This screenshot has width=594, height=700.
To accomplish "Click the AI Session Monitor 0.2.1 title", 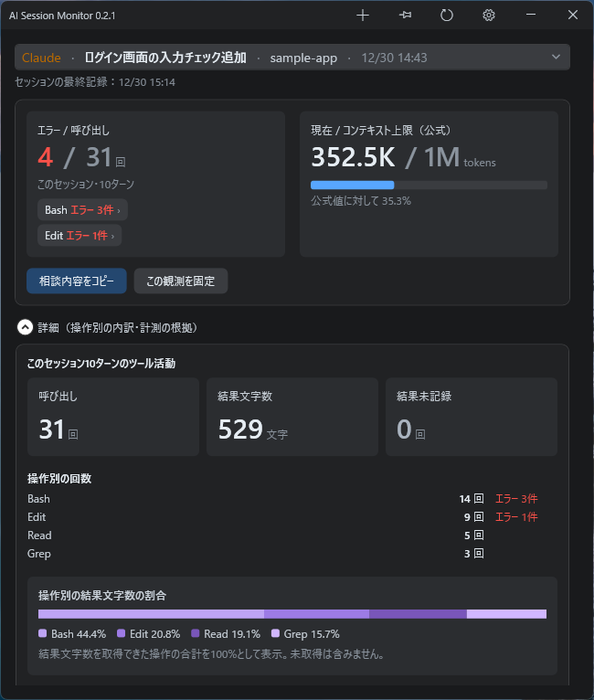I will [x=62, y=16].
